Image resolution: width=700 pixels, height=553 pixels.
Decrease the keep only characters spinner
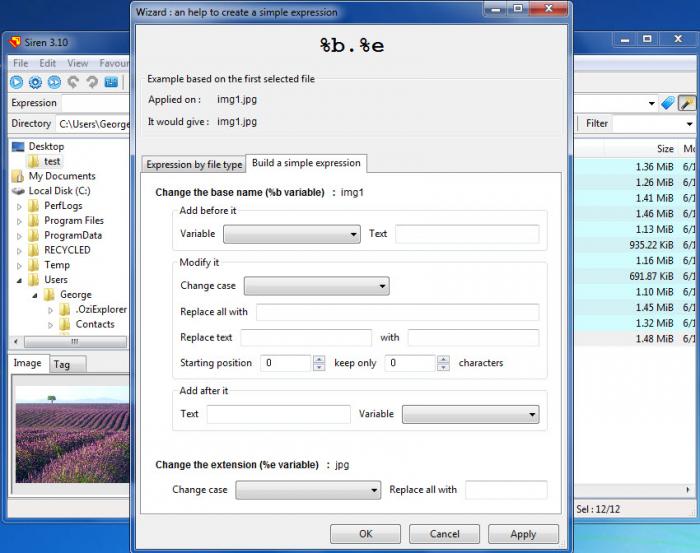[443, 367]
